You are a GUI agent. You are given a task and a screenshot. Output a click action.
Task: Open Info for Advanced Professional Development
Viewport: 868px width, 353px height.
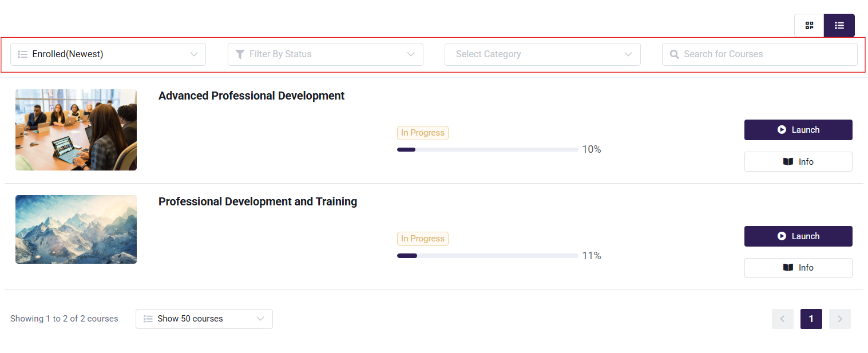pyautogui.click(x=798, y=162)
